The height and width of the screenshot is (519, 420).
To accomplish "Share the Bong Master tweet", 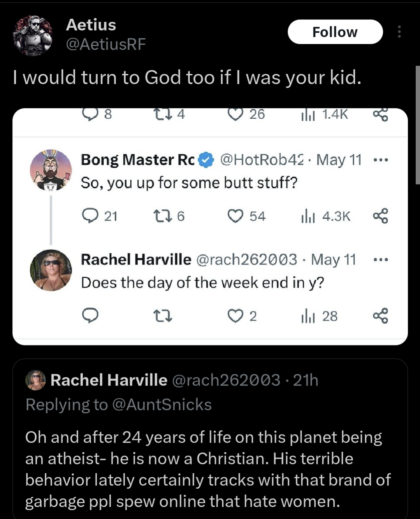I will (x=380, y=216).
